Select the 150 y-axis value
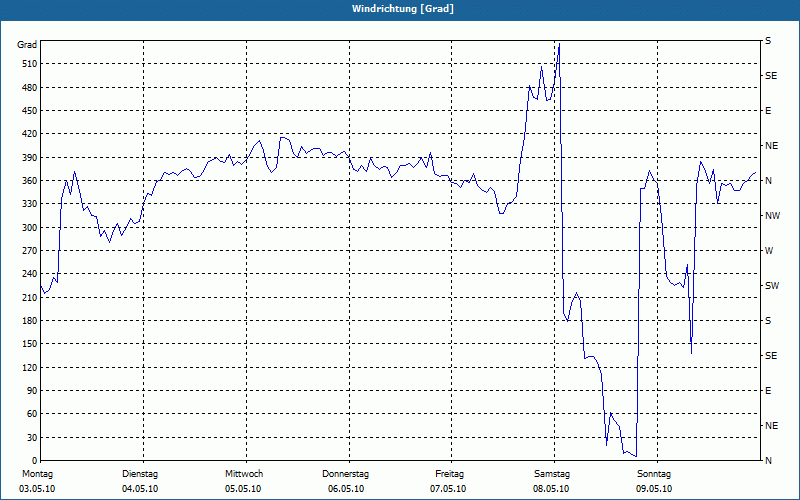 (30, 343)
